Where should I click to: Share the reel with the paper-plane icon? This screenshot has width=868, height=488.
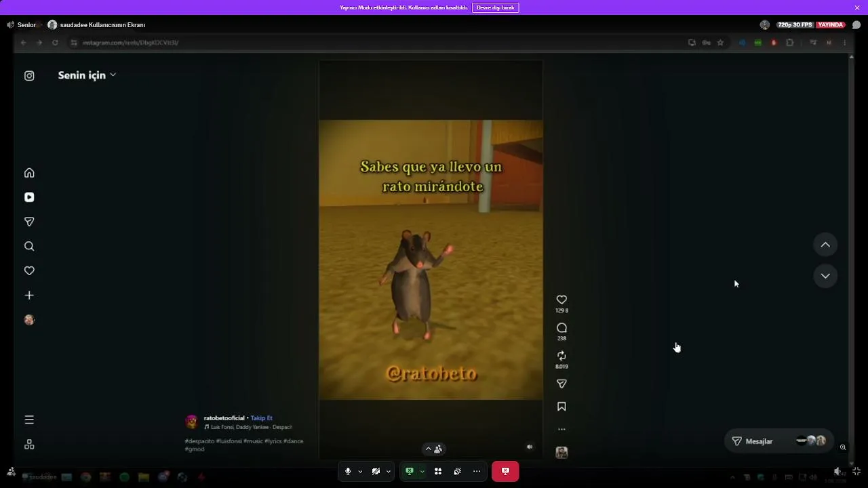tap(561, 384)
